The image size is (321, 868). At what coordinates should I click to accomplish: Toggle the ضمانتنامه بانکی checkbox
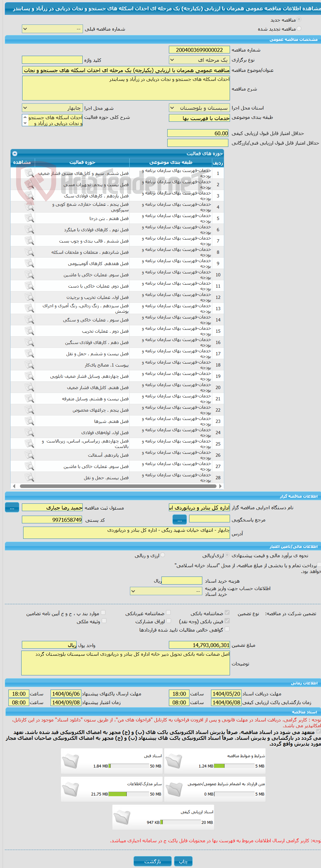(x=227, y=613)
